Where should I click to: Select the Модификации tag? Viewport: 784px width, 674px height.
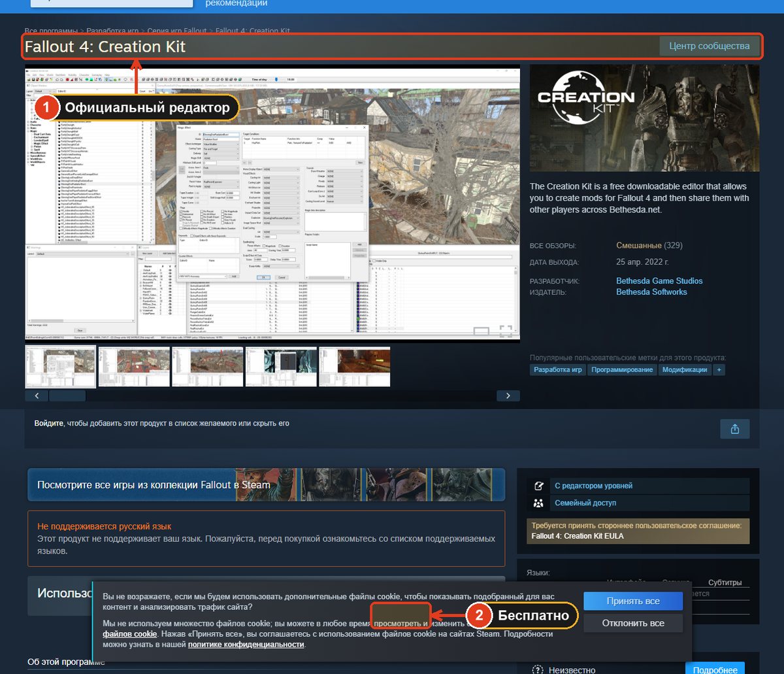[x=685, y=369]
